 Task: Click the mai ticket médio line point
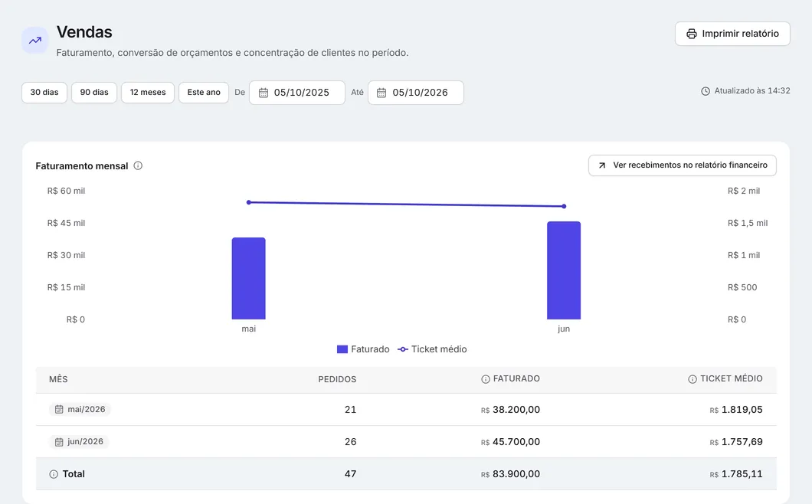pyautogui.click(x=248, y=202)
